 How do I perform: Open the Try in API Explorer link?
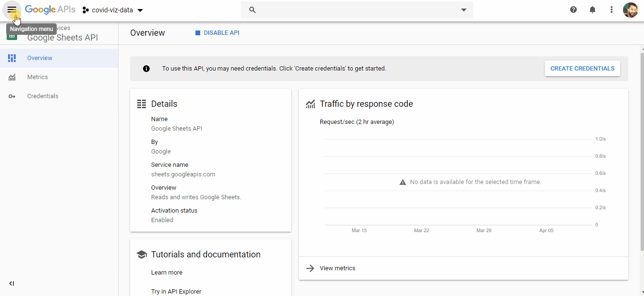pyautogui.click(x=176, y=292)
